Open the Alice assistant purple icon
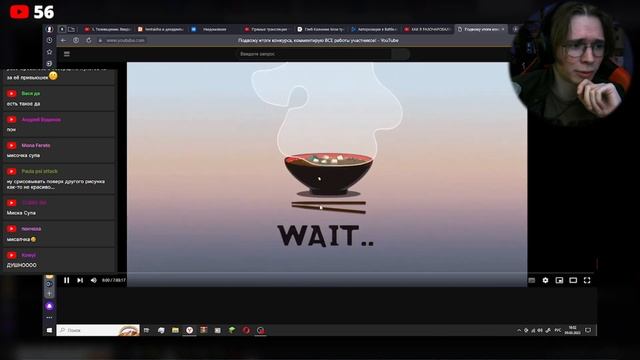The image size is (640, 360). pos(49,306)
